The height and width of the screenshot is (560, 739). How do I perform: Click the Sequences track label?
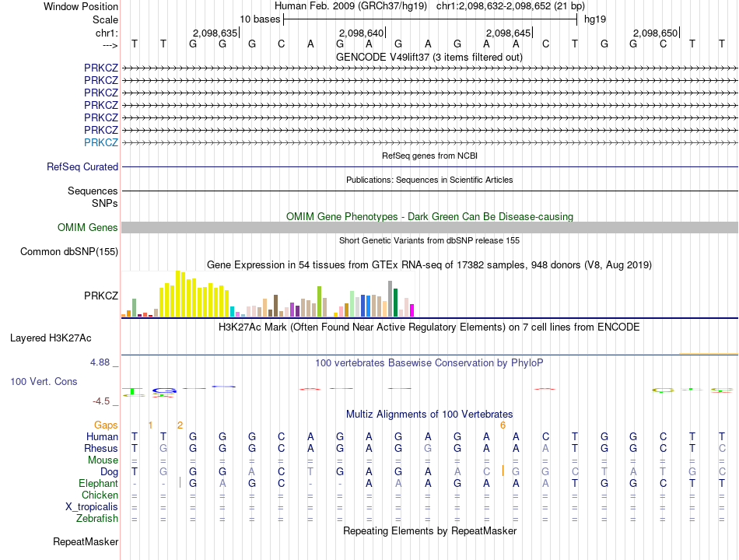(x=93, y=191)
